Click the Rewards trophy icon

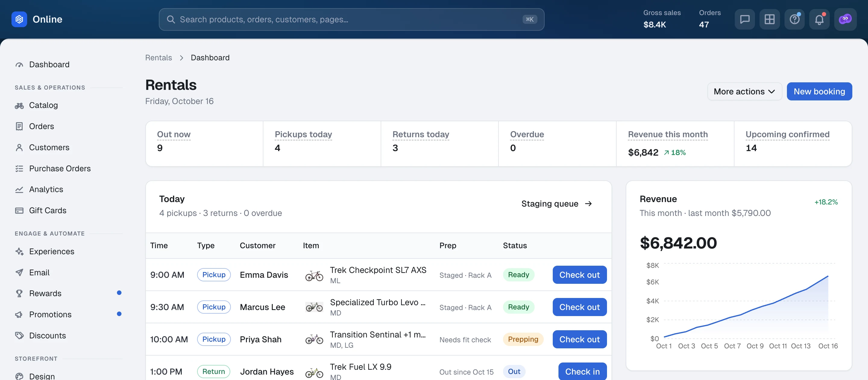tap(19, 293)
